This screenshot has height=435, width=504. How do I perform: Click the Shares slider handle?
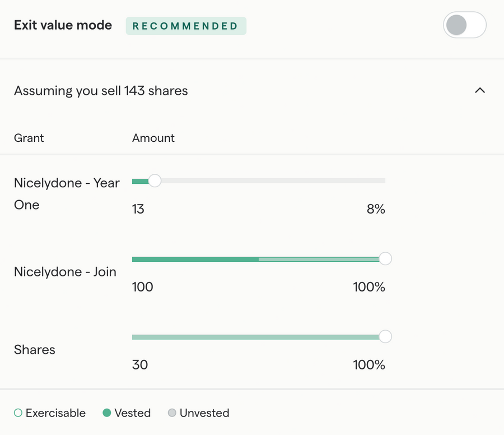[385, 336]
